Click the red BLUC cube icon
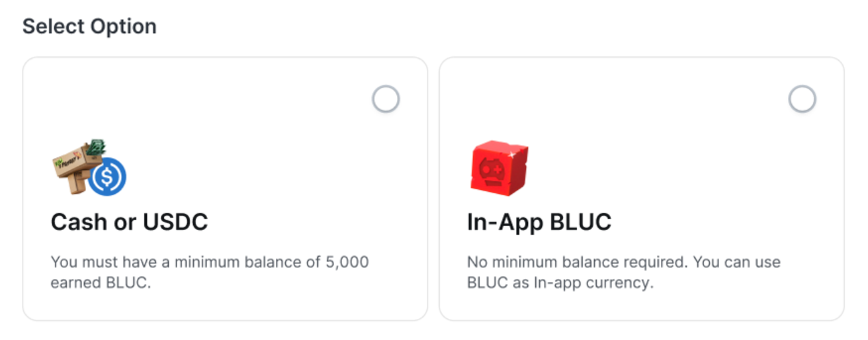 [498, 168]
